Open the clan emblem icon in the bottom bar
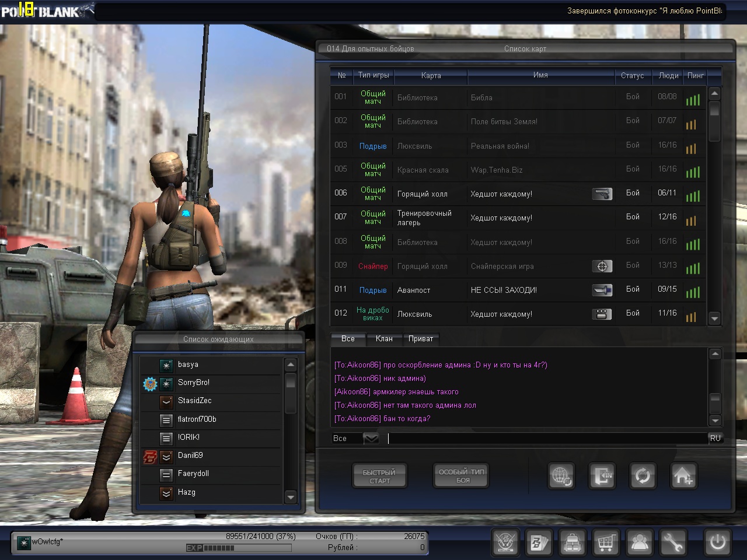747x560 pixels. point(505,542)
